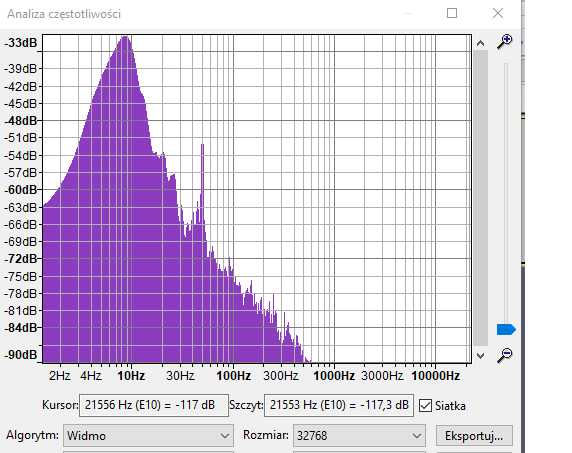Zoom in with the magnifier plus icon
Viewport: 572px width, 453px height.
tap(505, 42)
